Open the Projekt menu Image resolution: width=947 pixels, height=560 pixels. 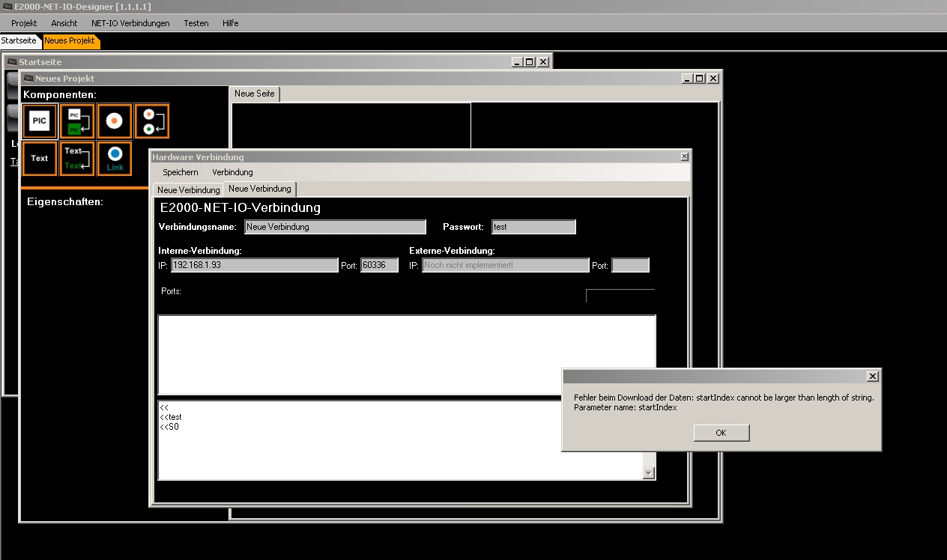coord(24,23)
